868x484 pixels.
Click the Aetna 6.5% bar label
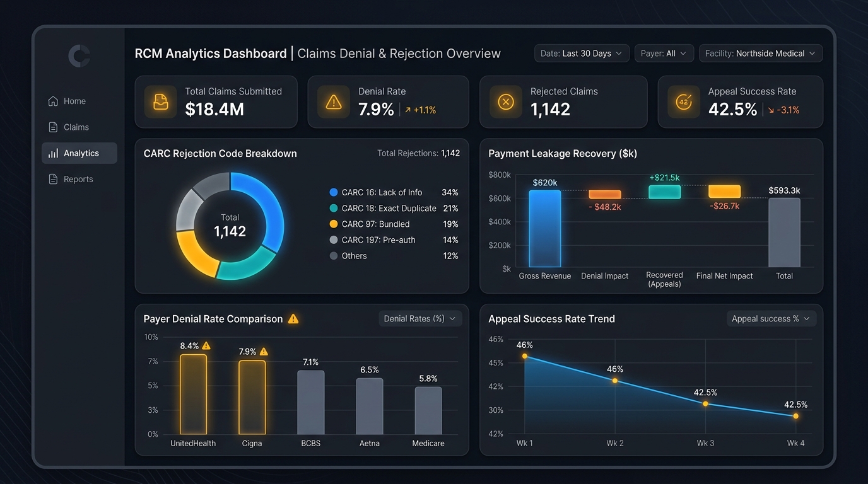(370, 370)
